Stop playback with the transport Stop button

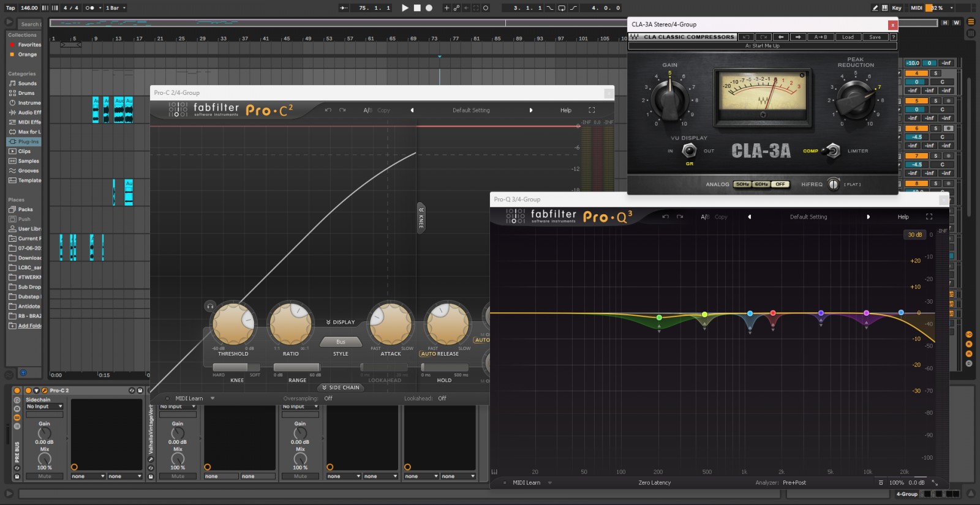417,8
